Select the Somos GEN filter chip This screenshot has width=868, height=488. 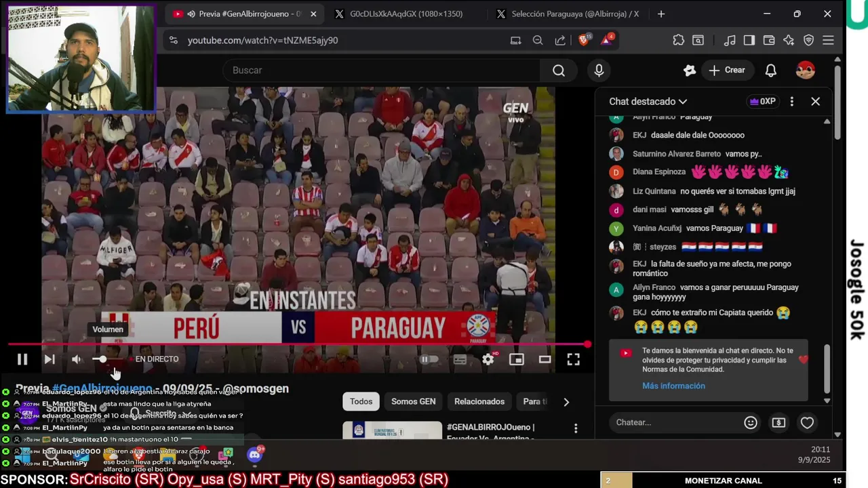pos(413,402)
